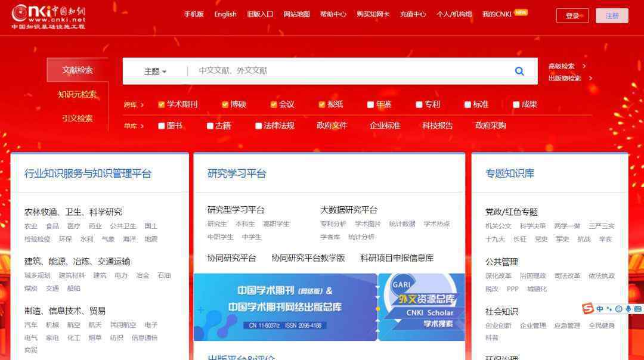
Task: Check the 专利 checkbox
Action: click(419, 105)
